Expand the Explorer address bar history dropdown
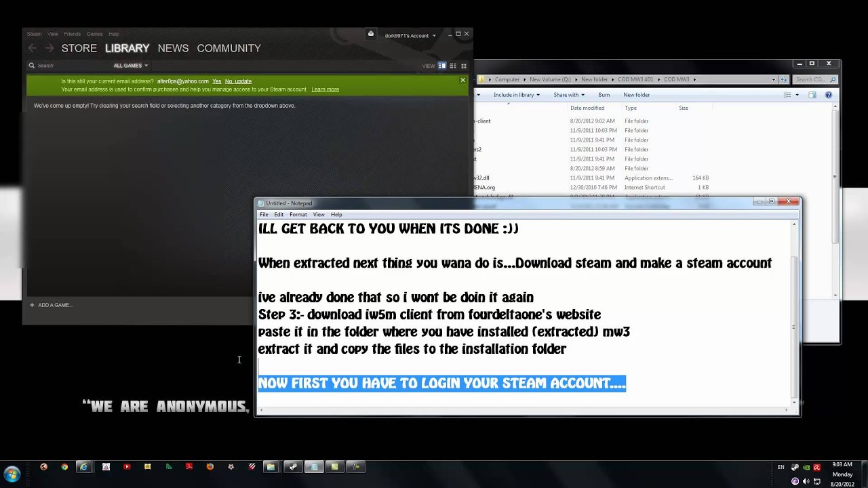868x488 pixels. point(774,79)
